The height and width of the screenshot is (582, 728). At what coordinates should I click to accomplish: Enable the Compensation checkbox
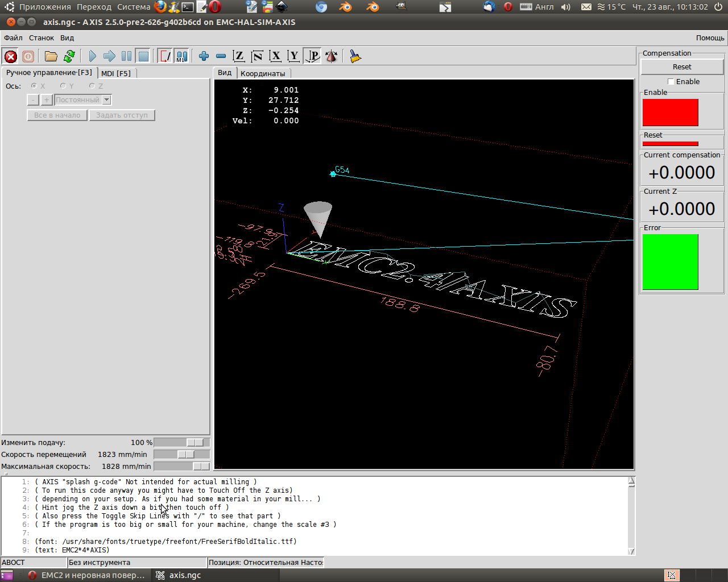point(671,82)
